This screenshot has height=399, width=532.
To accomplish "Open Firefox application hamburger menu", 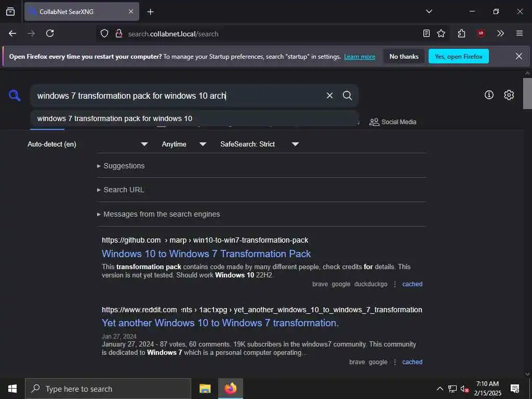I will click(520, 33).
